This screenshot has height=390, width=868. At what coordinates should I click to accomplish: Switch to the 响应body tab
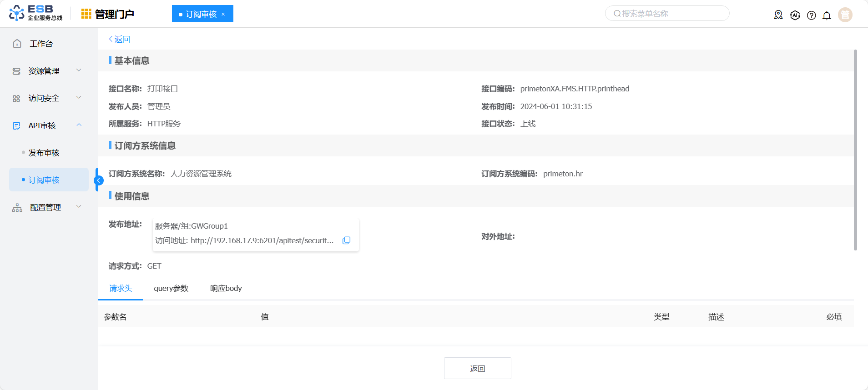click(x=226, y=288)
